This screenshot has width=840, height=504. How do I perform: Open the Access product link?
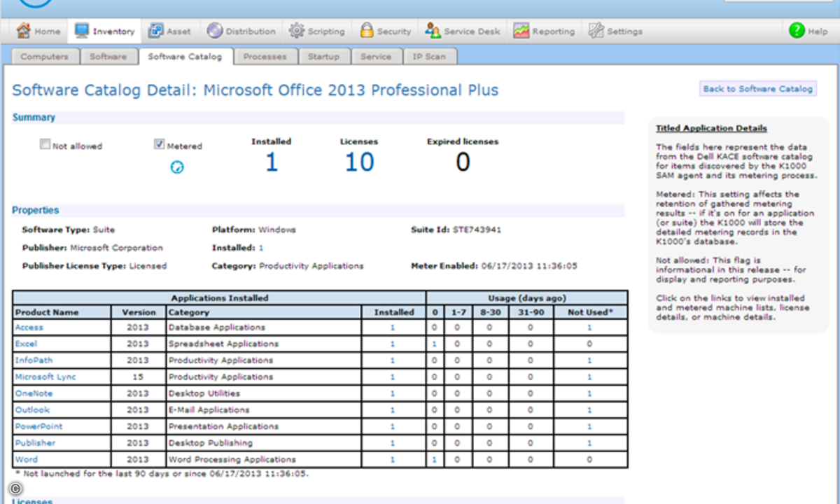[x=29, y=327]
